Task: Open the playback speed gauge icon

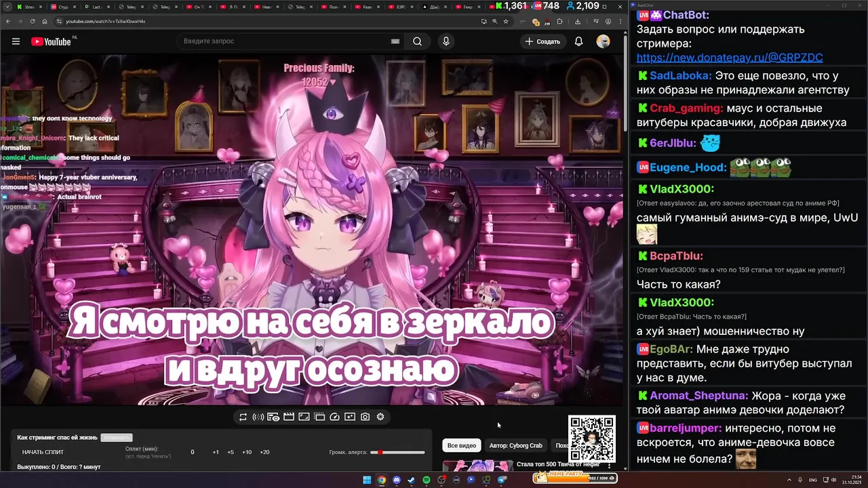Action: click(334, 417)
